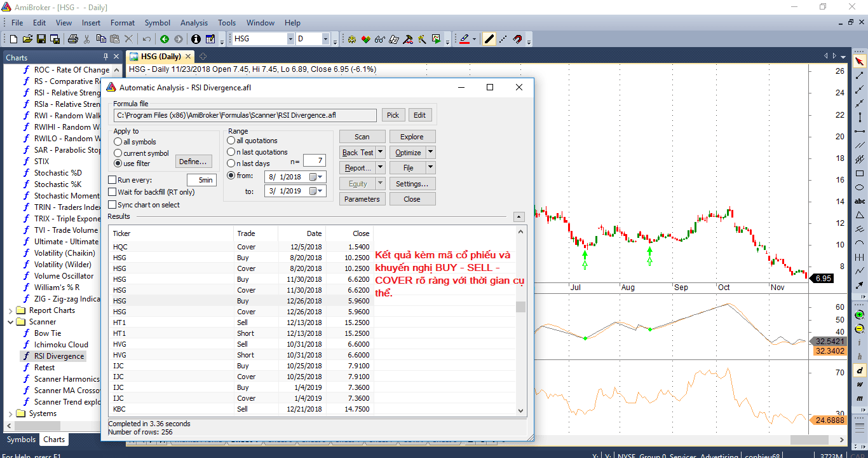This screenshot has height=458, width=868.
Task: Click the Parameters button
Action: coord(362,199)
